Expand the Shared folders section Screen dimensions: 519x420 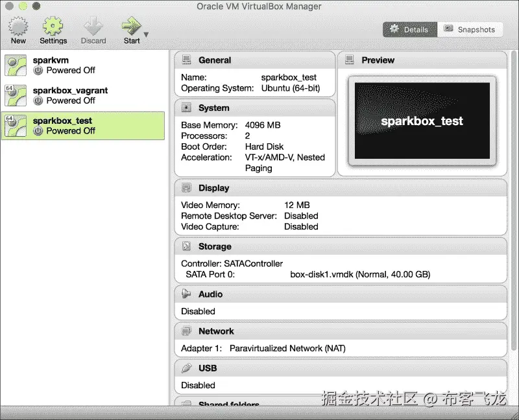click(228, 405)
